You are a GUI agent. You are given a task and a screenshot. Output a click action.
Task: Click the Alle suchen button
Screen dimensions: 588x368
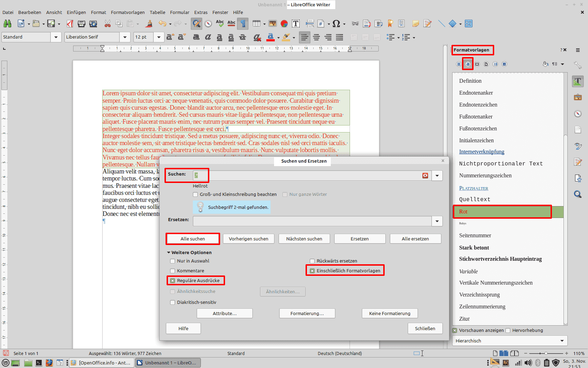coord(193,239)
